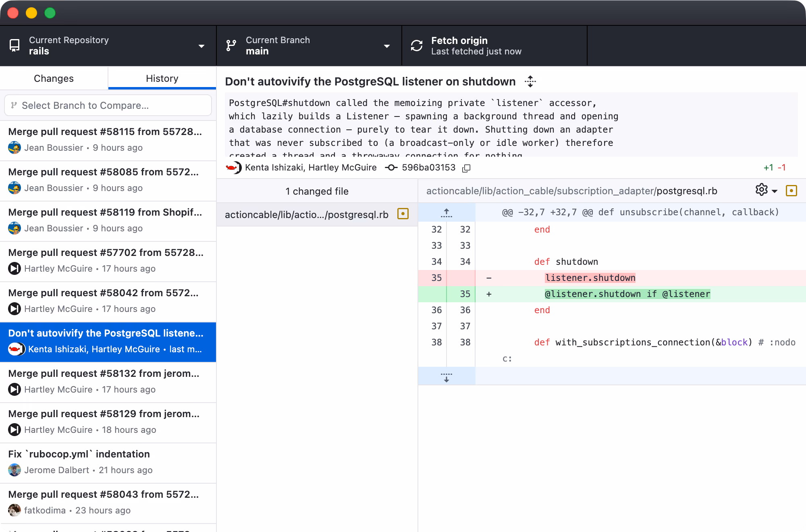Click the Hartley McGuire avatar on the #57702 commit
Screen dimensions: 806x532
15,268
